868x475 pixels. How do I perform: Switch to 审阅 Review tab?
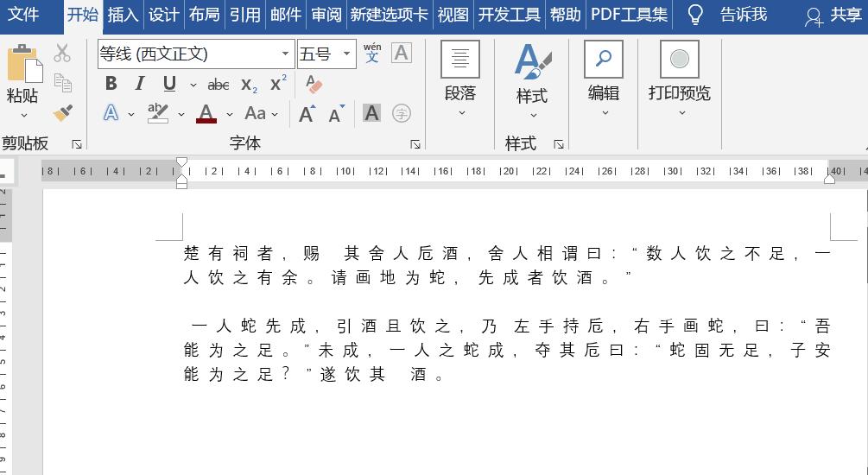326,15
